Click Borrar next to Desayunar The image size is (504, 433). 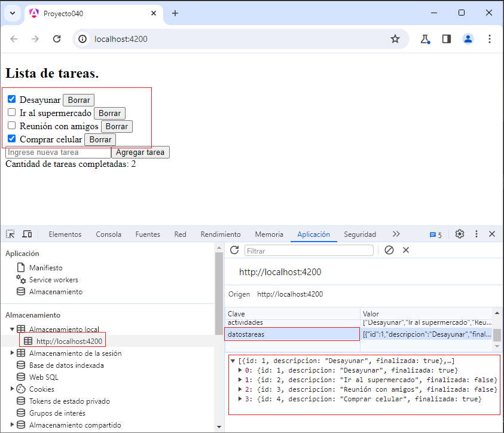click(x=79, y=100)
